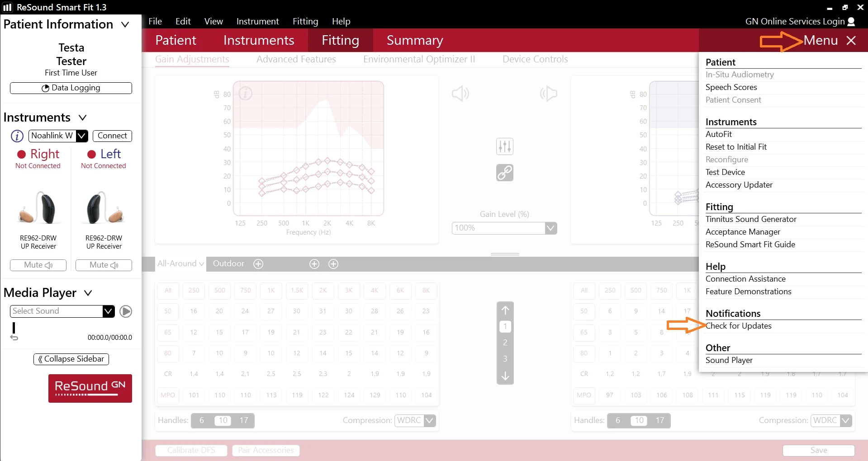Click the up arrow in the gain step control
868x461 pixels.
point(505,310)
